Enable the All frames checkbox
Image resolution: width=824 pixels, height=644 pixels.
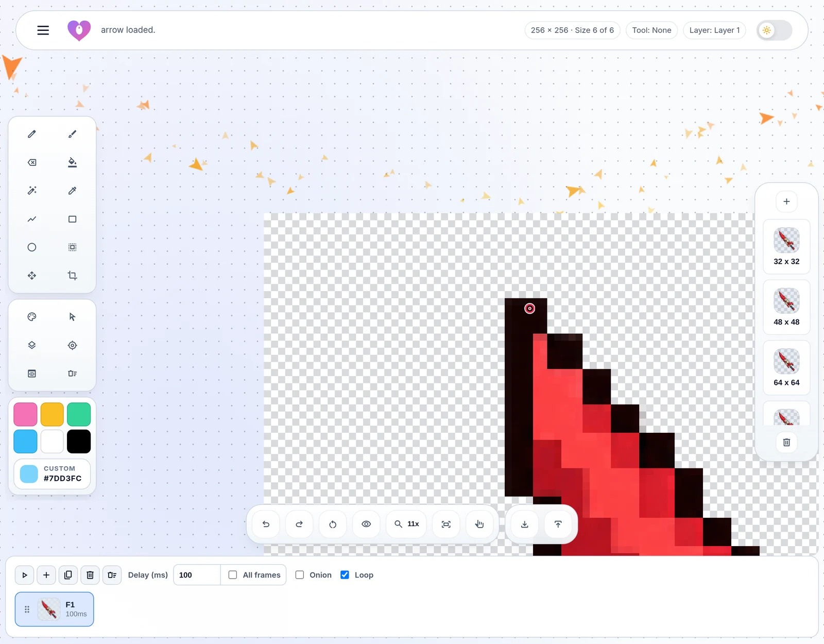coord(233,575)
